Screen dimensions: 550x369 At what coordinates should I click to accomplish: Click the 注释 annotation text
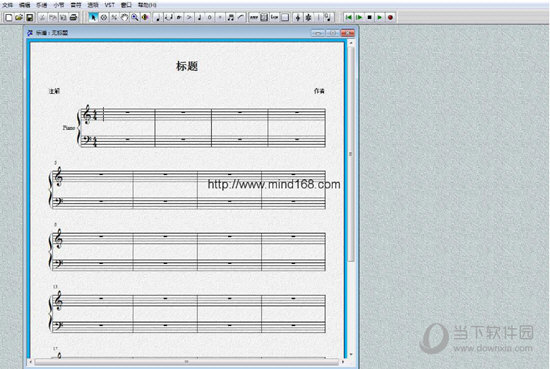54,91
